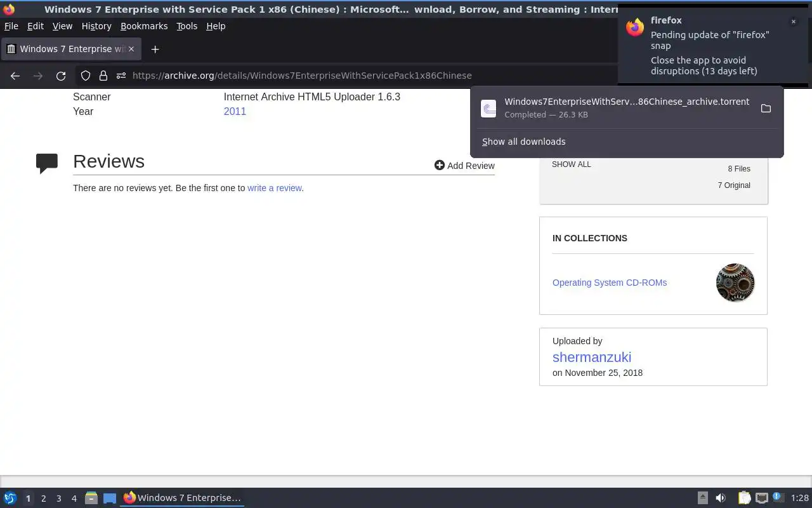Image resolution: width=812 pixels, height=508 pixels.
Task: Click the network connection tray icon
Action: (x=762, y=498)
